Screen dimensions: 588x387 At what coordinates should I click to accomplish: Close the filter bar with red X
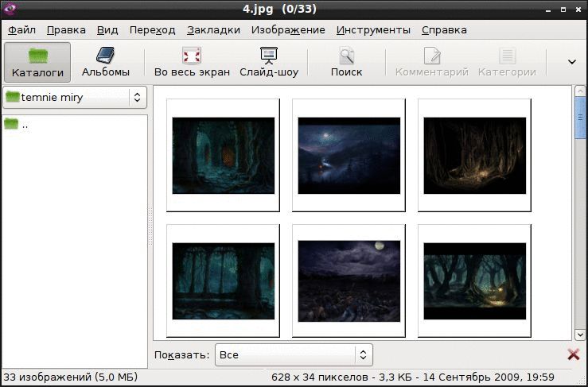574,354
